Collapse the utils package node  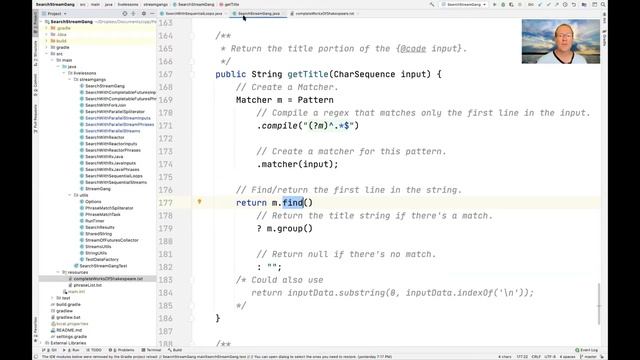click(x=69, y=195)
